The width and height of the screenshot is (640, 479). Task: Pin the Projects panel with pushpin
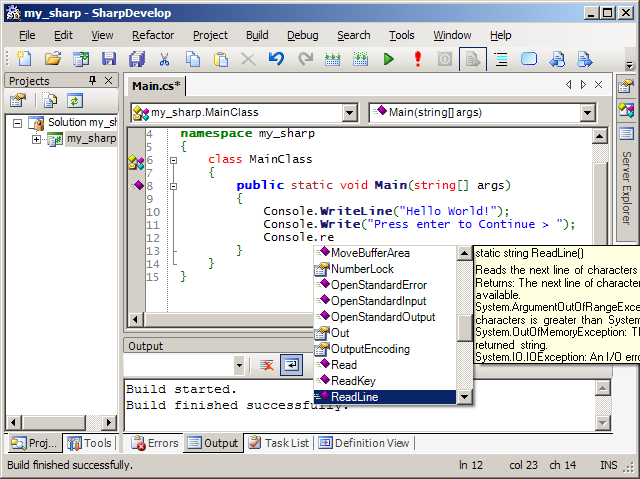pos(93,80)
